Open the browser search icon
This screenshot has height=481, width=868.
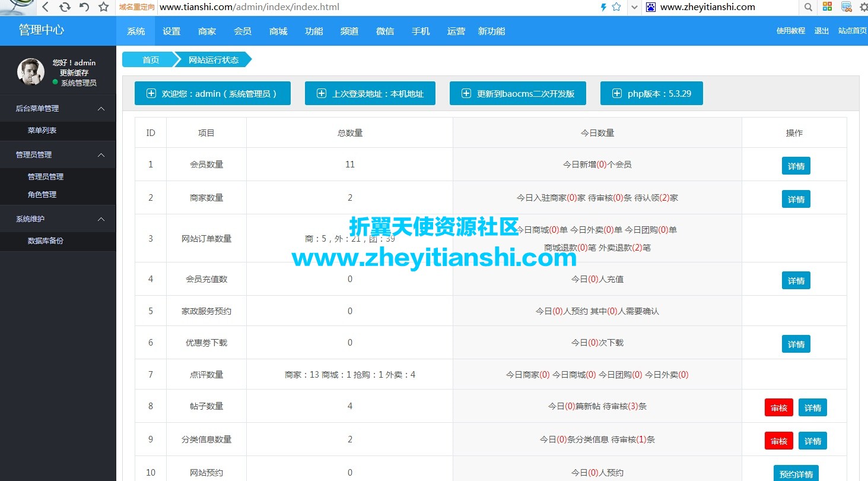[808, 7]
